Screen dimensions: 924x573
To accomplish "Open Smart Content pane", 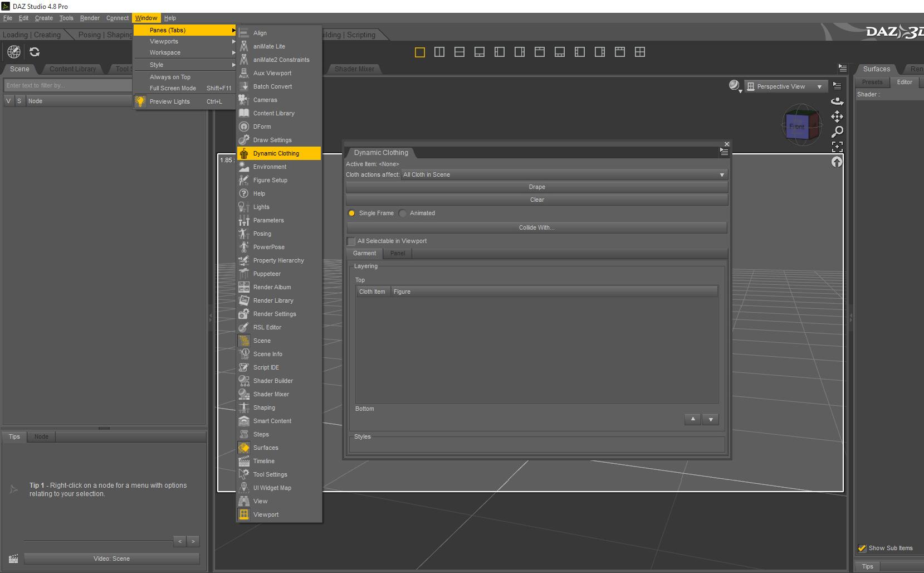I will 279,421.
